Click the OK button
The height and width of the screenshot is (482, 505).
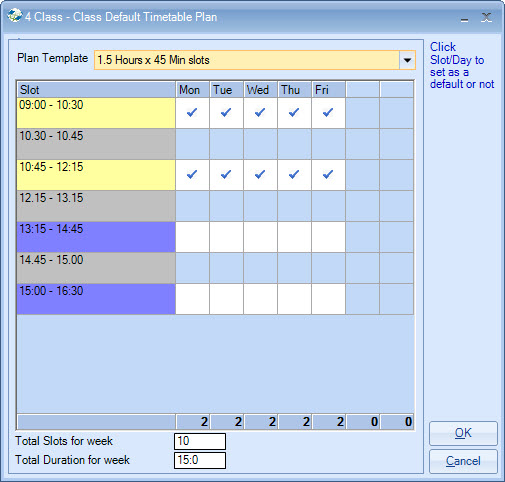coord(463,433)
